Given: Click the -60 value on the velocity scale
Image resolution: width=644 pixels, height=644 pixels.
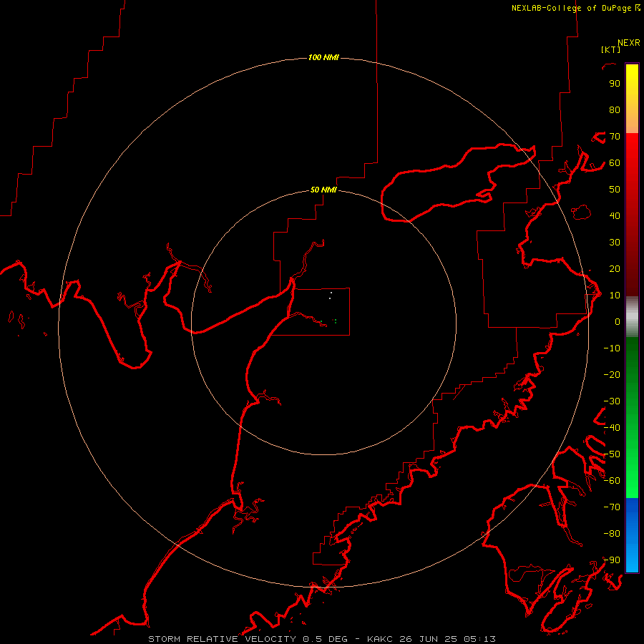Looking at the screenshot, I should point(612,481).
